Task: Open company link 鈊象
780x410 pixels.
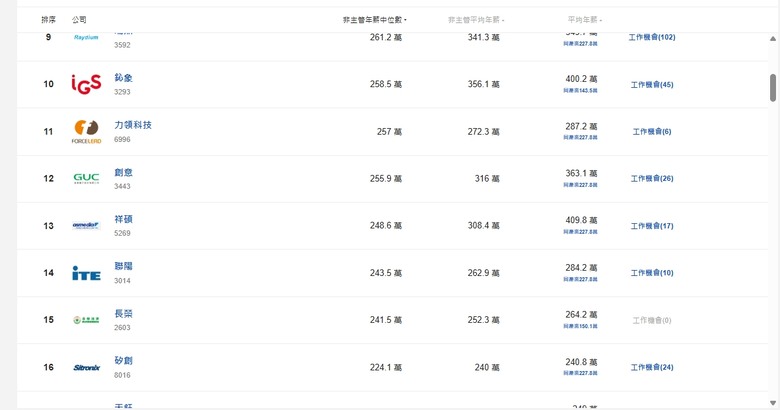Action: pyautogui.click(x=123, y=78)
